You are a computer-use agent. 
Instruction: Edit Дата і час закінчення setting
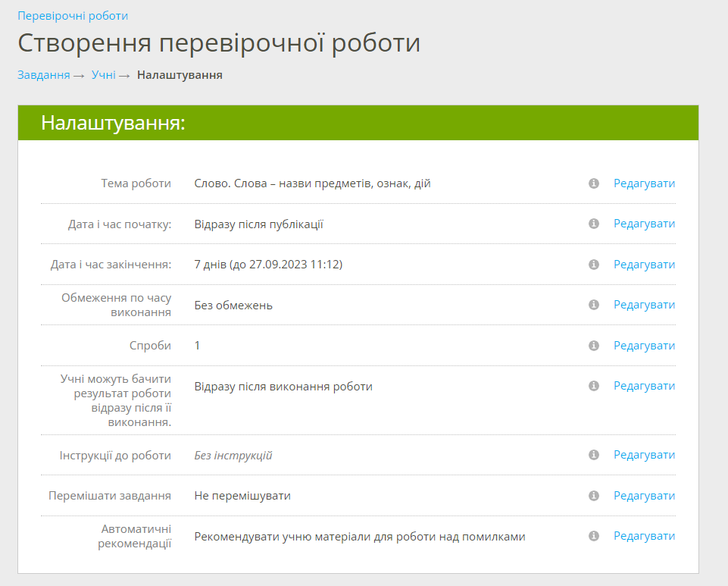coord(644,265)
